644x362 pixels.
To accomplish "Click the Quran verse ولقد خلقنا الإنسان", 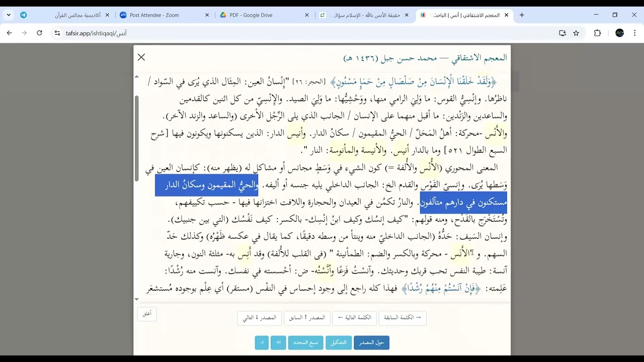I will [414, 81].
